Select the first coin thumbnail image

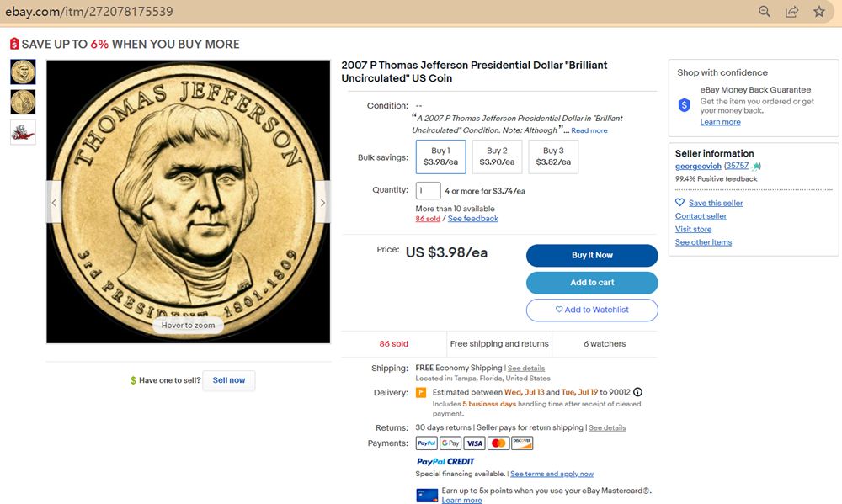coord(23,72)
